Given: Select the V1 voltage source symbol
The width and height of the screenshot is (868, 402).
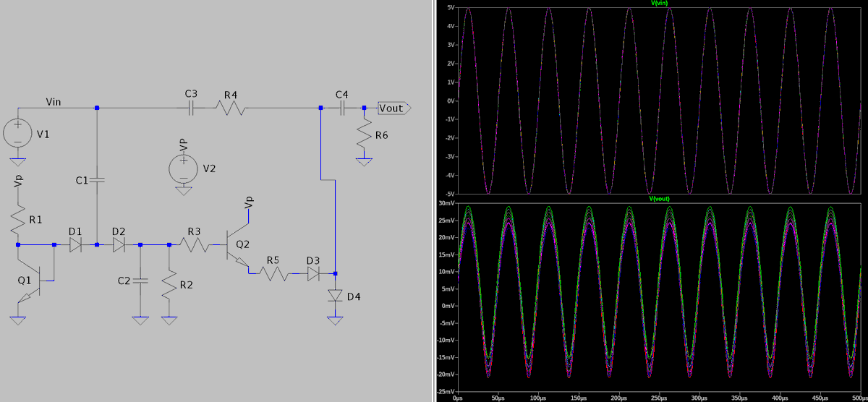Looking at the screenshot, I should (17, 133).
